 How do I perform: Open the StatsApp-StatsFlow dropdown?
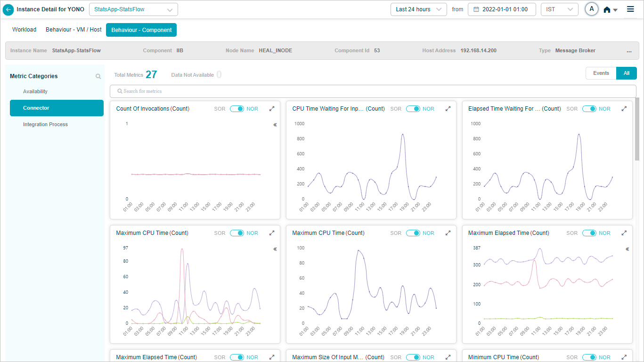coord(133,9)
